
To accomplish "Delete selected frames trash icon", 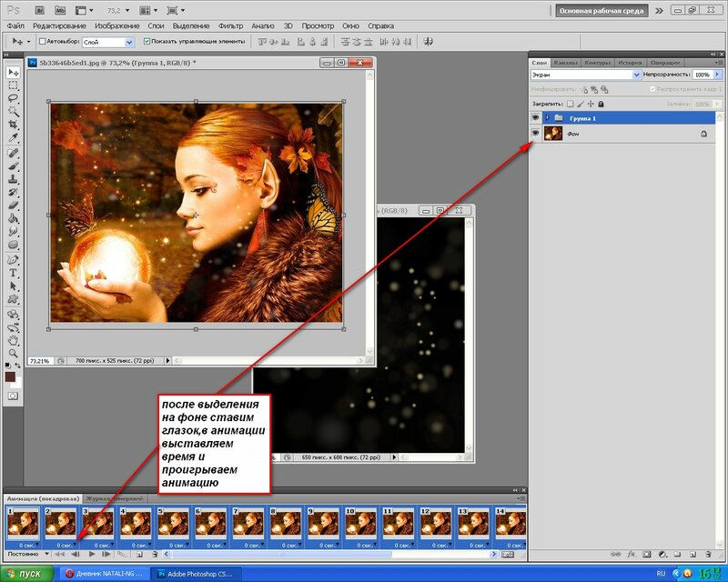I will 155,554.
